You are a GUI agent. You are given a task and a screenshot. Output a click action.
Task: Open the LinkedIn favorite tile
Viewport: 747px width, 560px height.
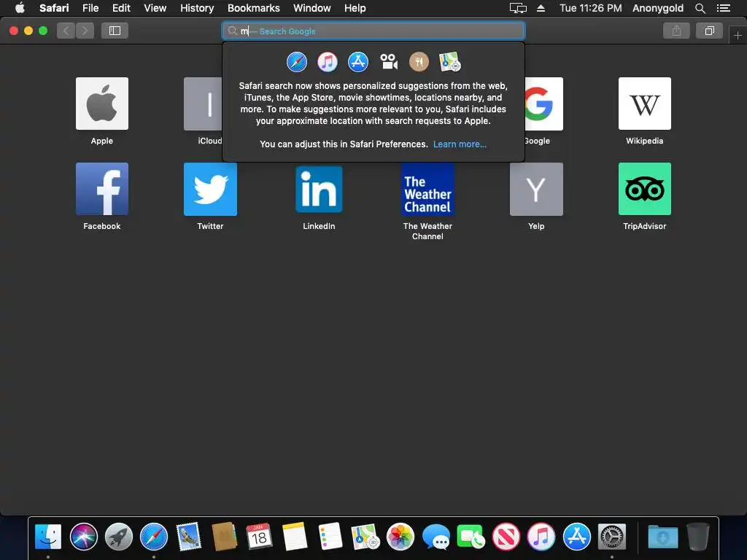[319, 189]
